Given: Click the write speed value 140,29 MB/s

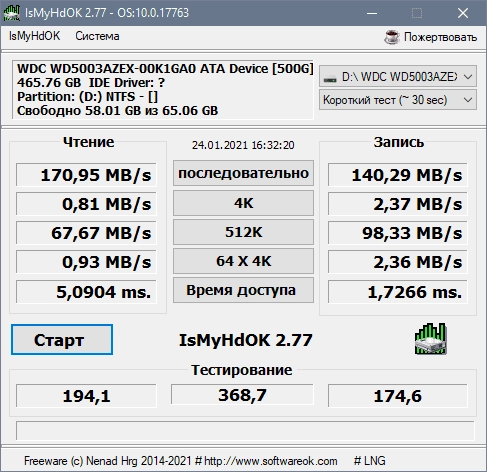Looking at the screenshot, I should click(398, 174).
